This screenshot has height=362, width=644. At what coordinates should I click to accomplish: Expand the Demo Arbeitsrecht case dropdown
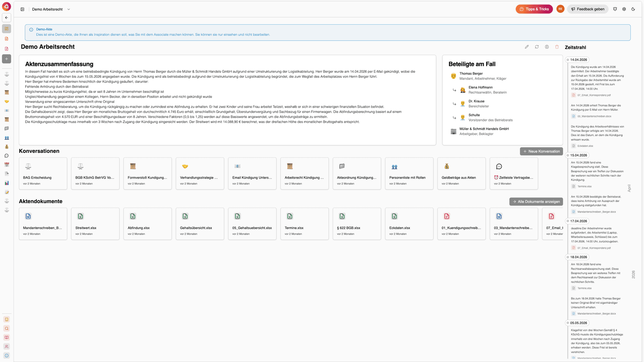tap(68, 9)
